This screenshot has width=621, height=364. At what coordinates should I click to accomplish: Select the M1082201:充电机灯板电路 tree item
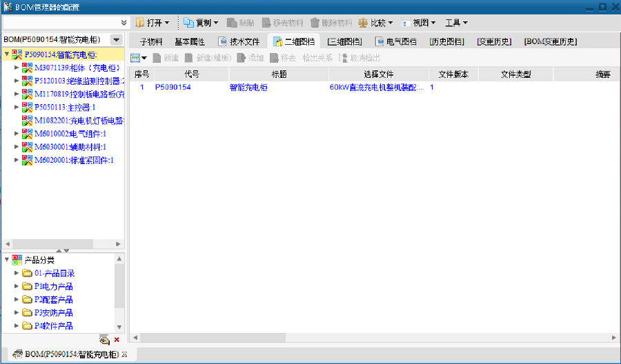(79, 120)
